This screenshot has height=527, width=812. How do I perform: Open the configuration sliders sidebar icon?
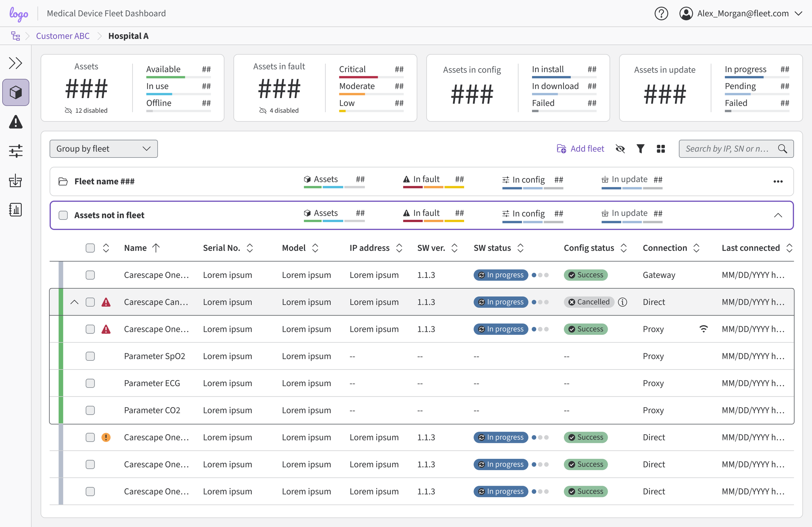pyautogui.click(x=16, y=151)
